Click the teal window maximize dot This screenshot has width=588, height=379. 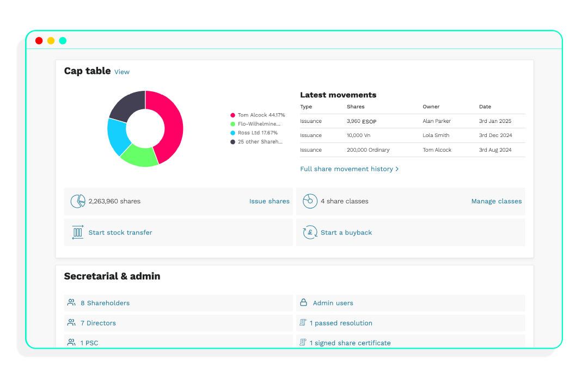tap(63, 40)
